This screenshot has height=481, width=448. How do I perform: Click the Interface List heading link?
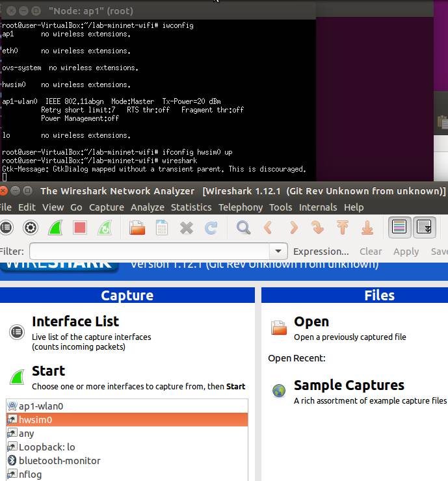pyautogui.click(x=75, y=322)
